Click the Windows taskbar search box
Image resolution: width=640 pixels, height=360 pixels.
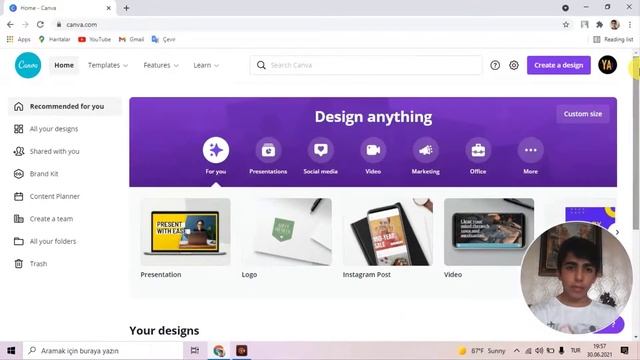tap(103, 351)
